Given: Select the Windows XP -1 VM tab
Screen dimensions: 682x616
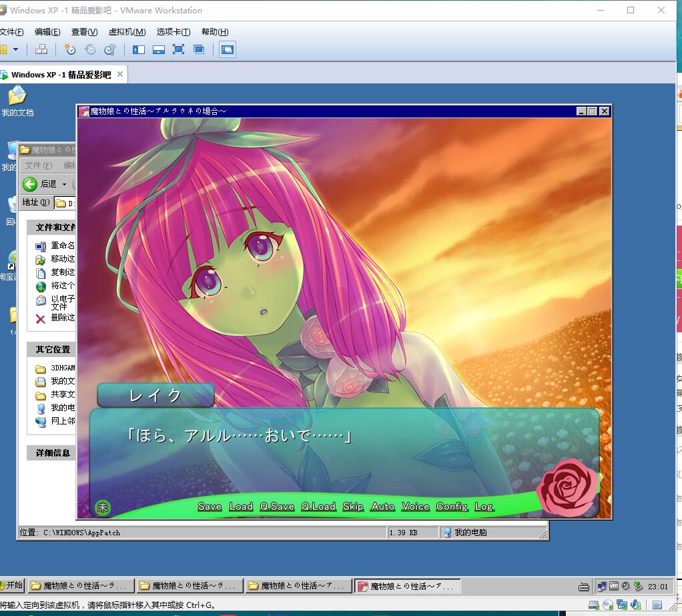Looking at the screenshot, I should click(60, 75).
